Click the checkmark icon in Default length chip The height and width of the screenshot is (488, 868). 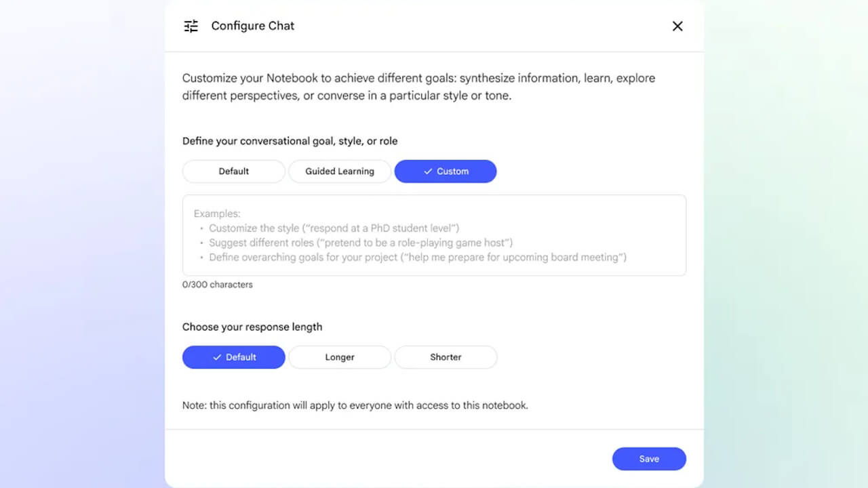click(x=217, y=357)
